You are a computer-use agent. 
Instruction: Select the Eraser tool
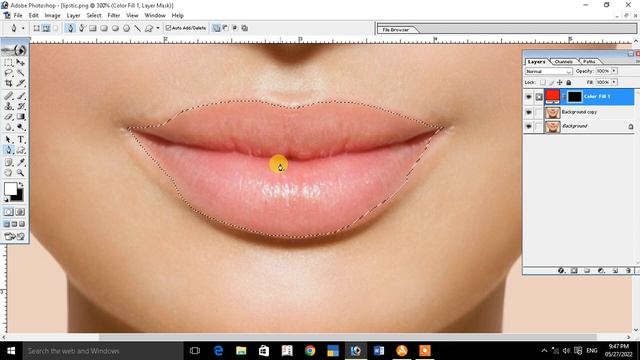[x=9, y=117]
